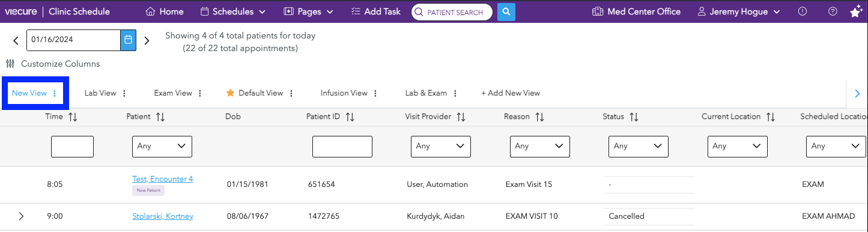Click the sparkle stars icon

click(x=857, y=11)
